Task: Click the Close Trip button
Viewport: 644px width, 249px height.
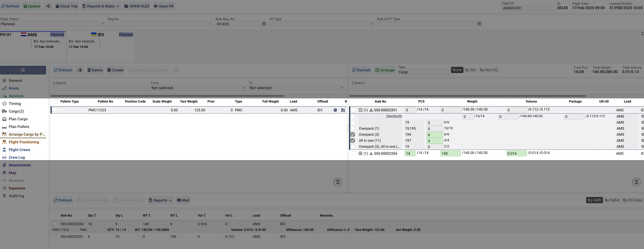Action: pyautogui.click(x=66, y=6)
